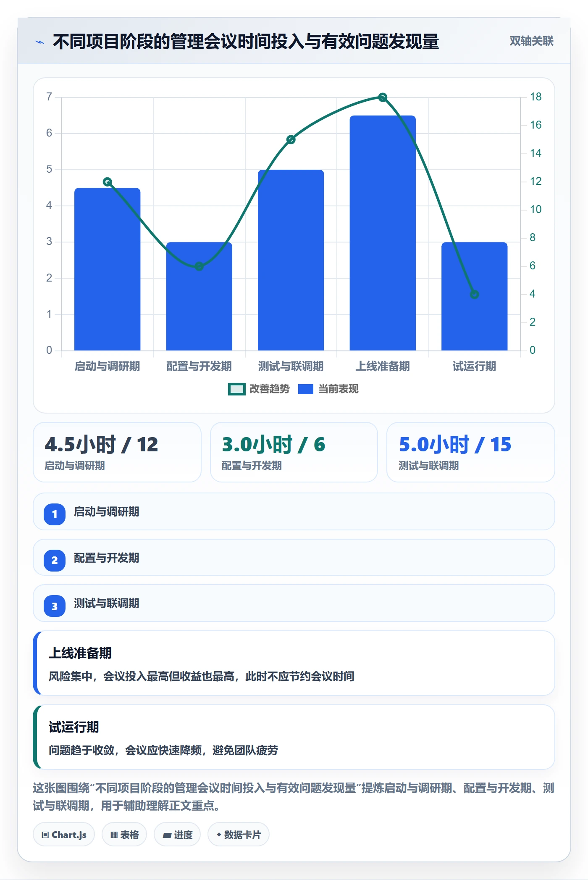Click the diamond icon in 数据卡片 tag
Viewport: 588px width, 880px height.
click(219, 835)
